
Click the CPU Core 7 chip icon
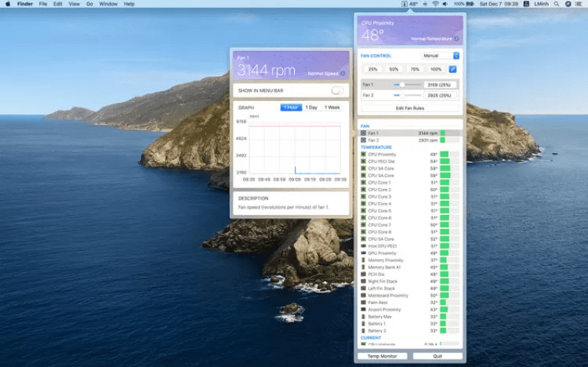pyautogui.click(x=363, y=225)
